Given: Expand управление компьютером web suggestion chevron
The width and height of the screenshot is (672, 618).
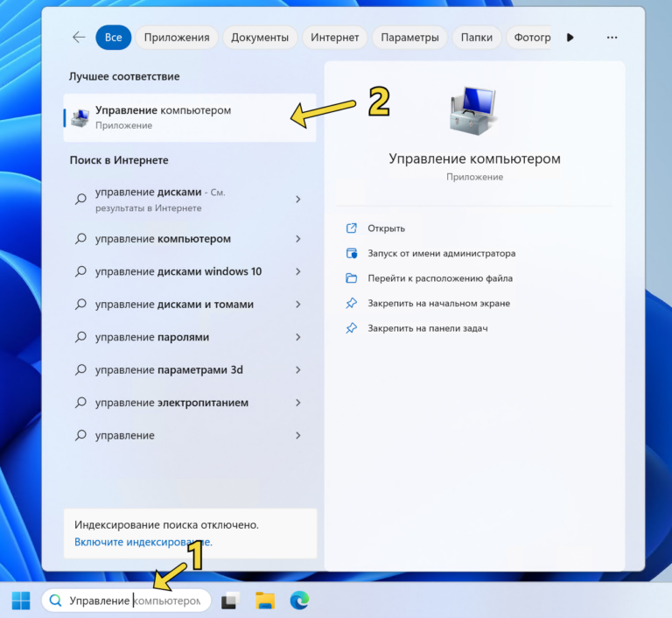Looking at the screenshot, I should (298, 239).
